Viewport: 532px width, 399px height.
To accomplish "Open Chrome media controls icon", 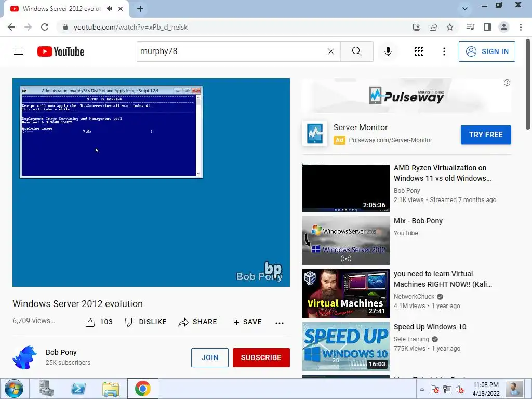I will point(470,27).
